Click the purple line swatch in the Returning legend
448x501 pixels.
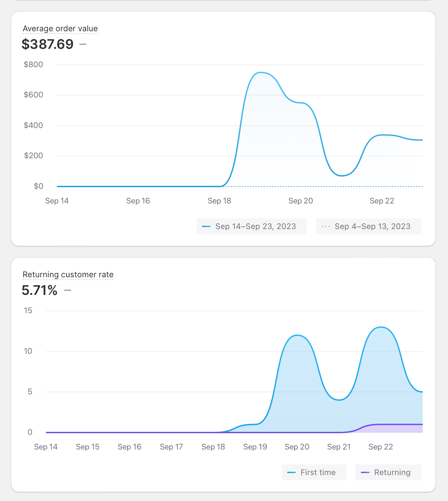click(365, 472)
